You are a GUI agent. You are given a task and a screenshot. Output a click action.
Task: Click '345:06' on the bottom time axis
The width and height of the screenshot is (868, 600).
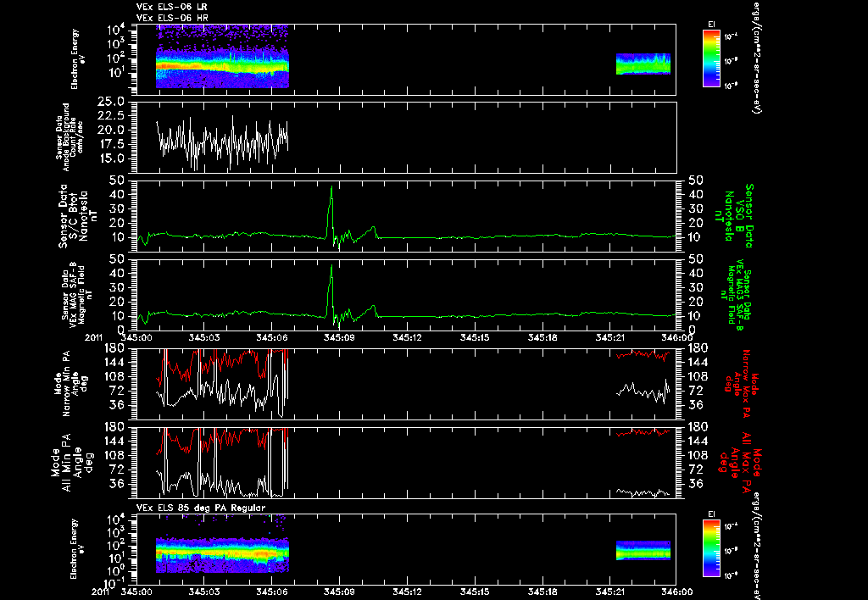pos(272,592)
